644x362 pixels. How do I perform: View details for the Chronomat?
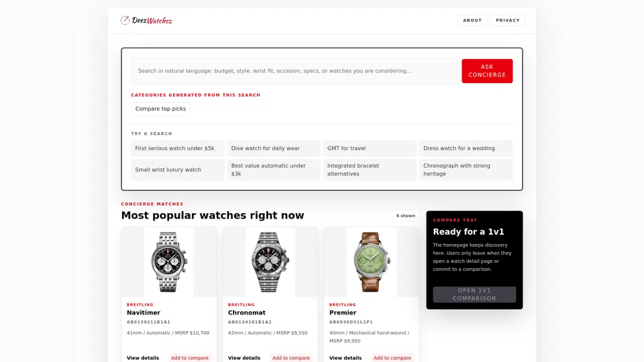click(x=244, y=358)
